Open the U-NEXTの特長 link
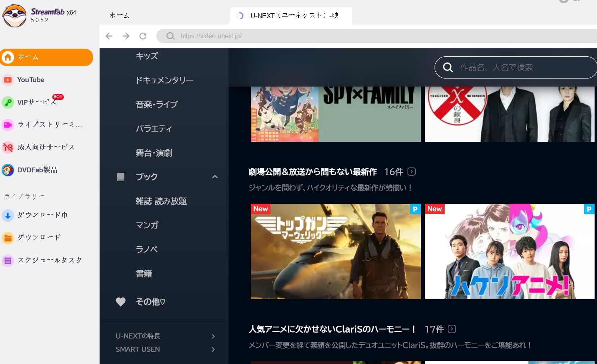 coord(138,336)
